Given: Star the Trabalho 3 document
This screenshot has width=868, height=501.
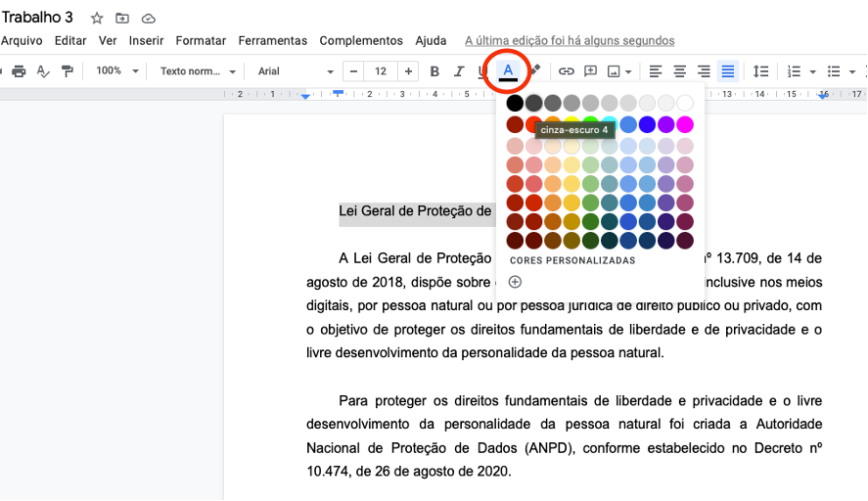Looking at the screenshot, I should 97,19.
